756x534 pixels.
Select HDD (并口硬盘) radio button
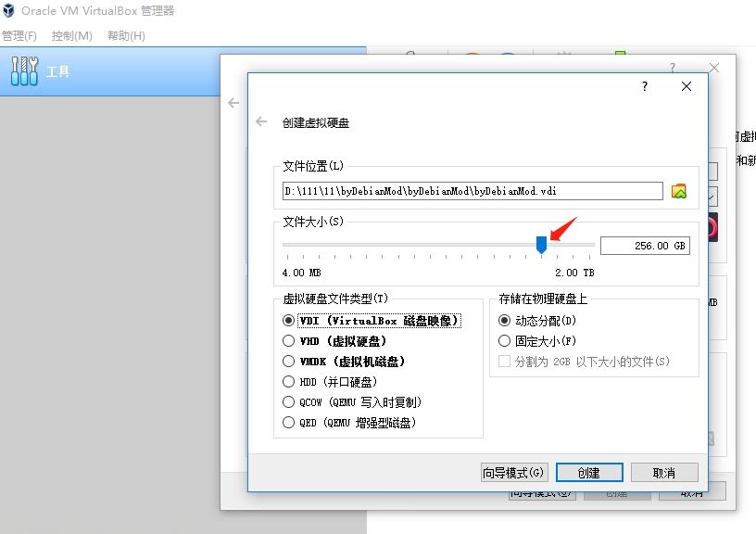click(x=288, y=382)
